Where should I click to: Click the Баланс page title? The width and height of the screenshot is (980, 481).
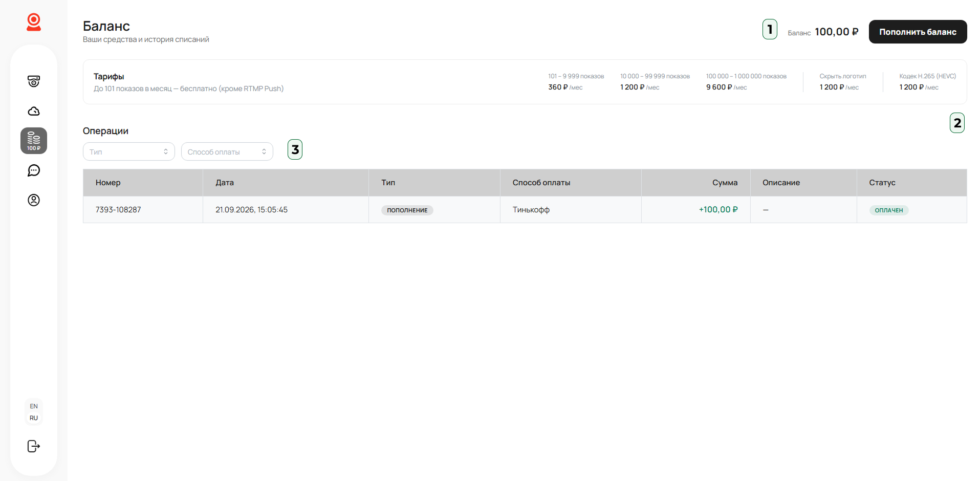pos(106,26)
